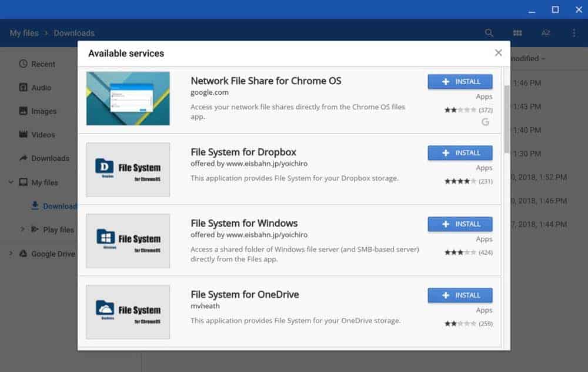Click Downloads in the breadcrumb
This screenshot has height=372, width=588.
74,33
